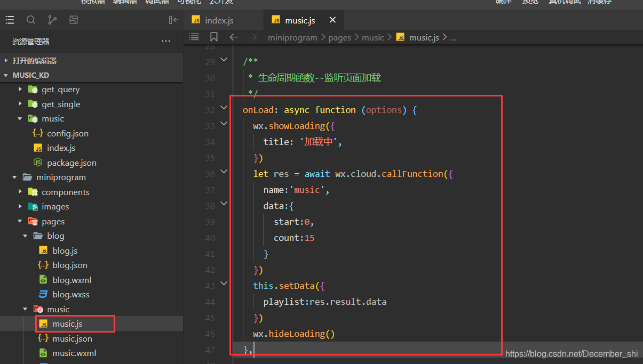Click the split editor layout icon in sidebar
This screenshot has width=643, height=364.
coord(74,20)
